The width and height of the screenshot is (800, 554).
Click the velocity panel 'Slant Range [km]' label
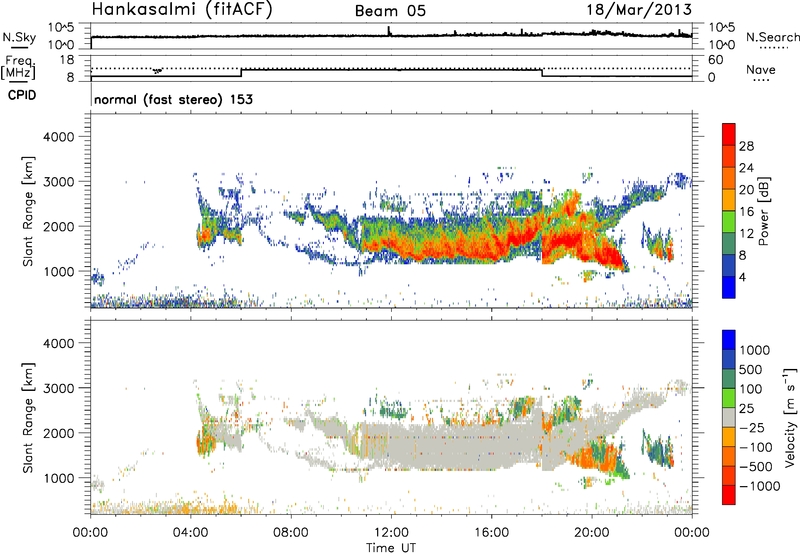tap(28, 418)
